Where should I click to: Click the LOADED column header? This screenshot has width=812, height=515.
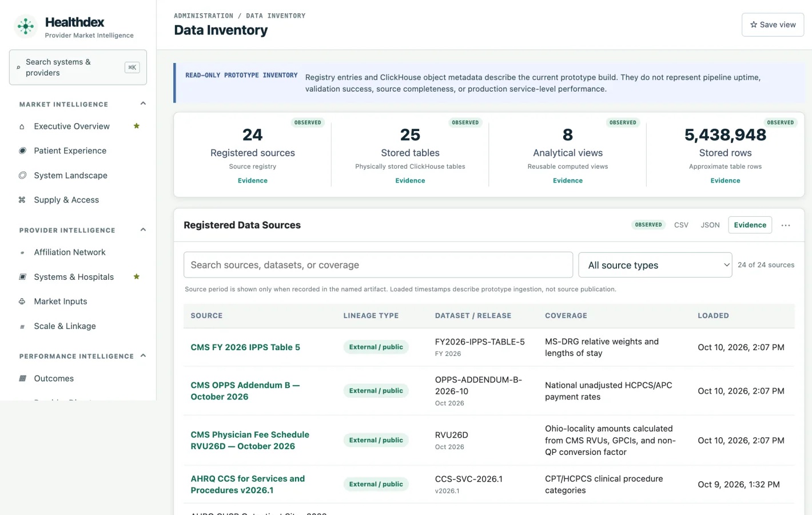point(713,316)
